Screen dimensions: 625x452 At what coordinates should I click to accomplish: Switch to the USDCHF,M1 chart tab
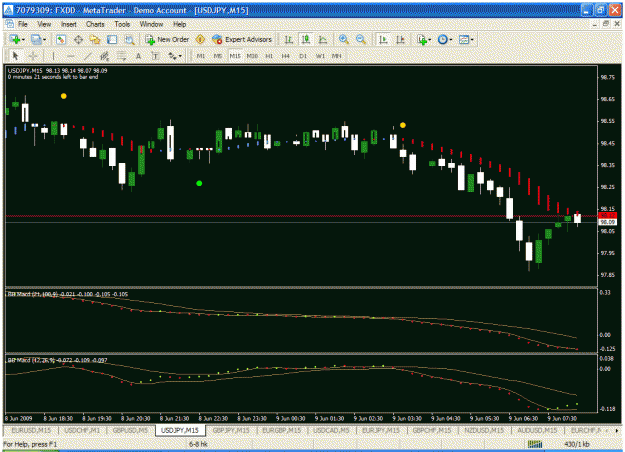pos(82,430)
